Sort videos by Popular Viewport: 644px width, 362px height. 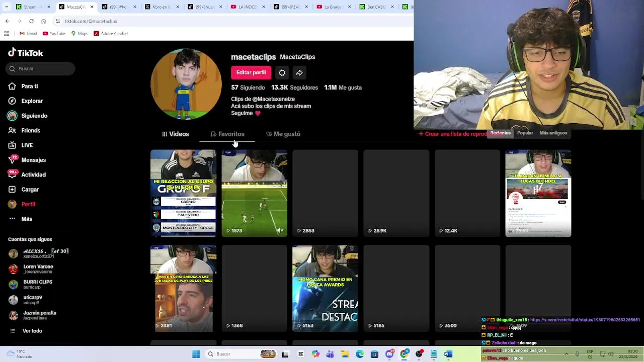525,133
